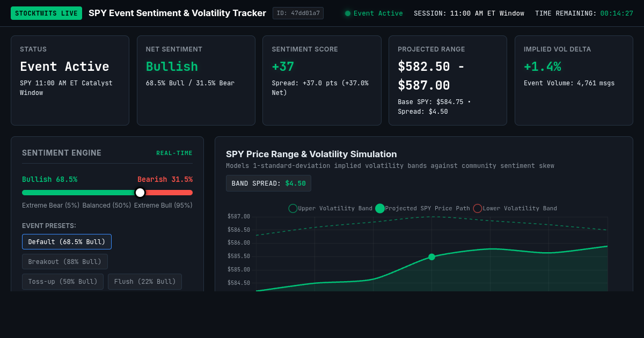Click the Balanced (50%) slider label
Viewport: 644px width, 338px height.
tap(106, 205)
